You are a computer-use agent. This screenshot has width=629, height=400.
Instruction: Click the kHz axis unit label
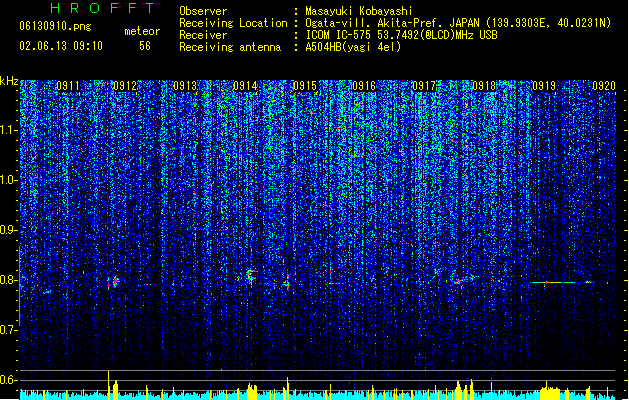9,81
